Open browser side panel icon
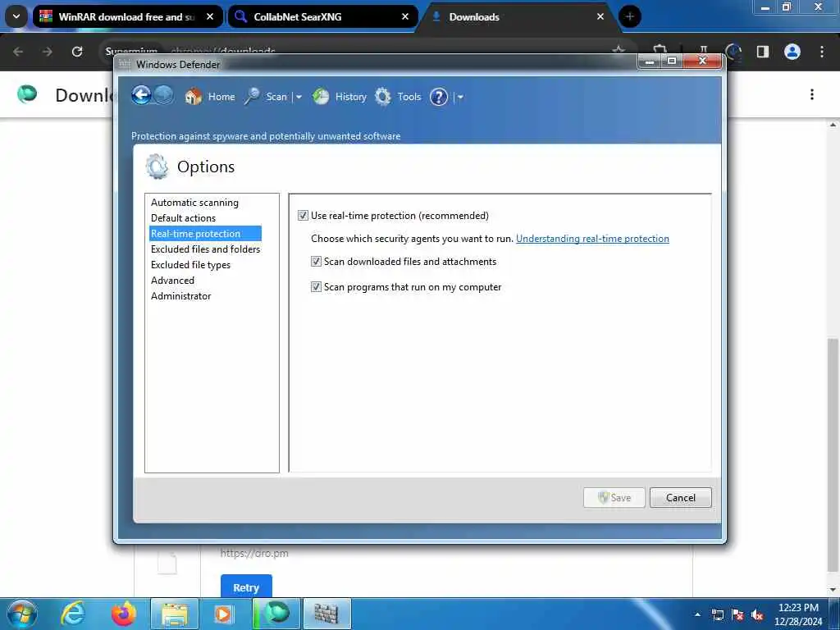Viewport: 840px width, 630px height. click(x=762, y=52)
